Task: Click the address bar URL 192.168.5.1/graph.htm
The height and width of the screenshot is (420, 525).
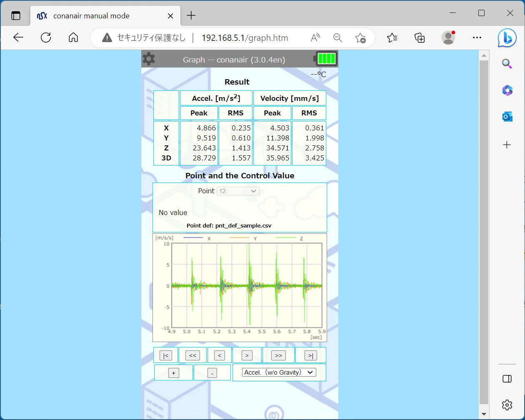Action: click(245, 38)
